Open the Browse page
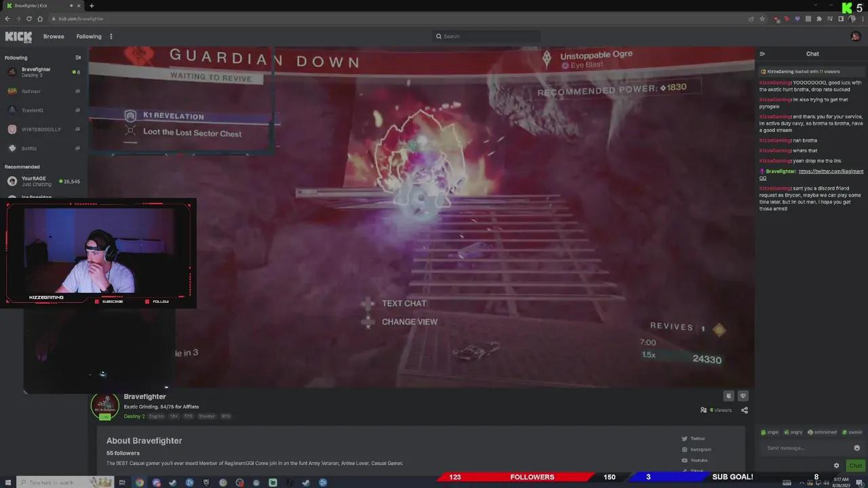868x488 pixels. coord(54,37)
